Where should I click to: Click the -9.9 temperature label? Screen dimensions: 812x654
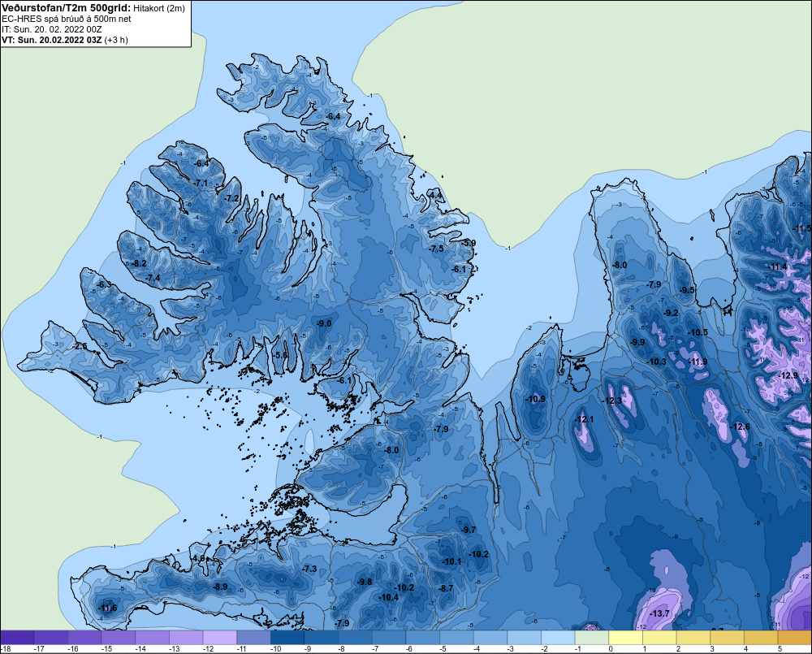[637, 342]
